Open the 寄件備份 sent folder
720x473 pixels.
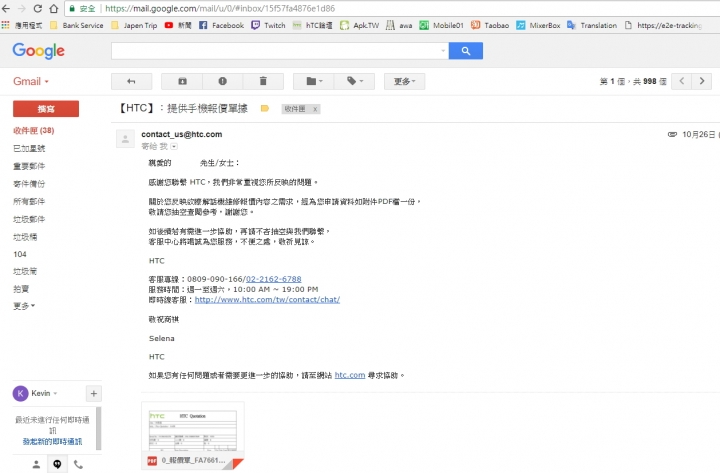[29, 184]
